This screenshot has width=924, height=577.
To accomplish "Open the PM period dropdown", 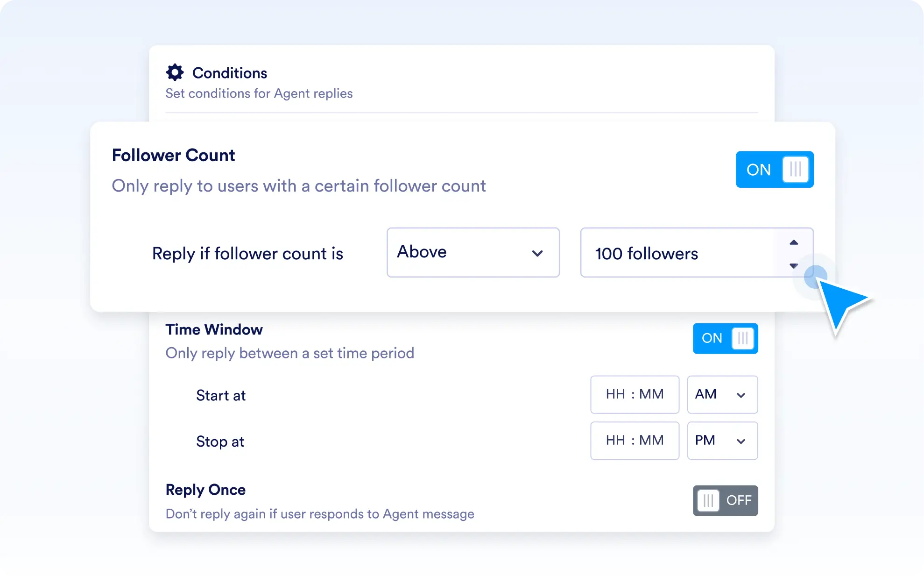I will (722, 441).
